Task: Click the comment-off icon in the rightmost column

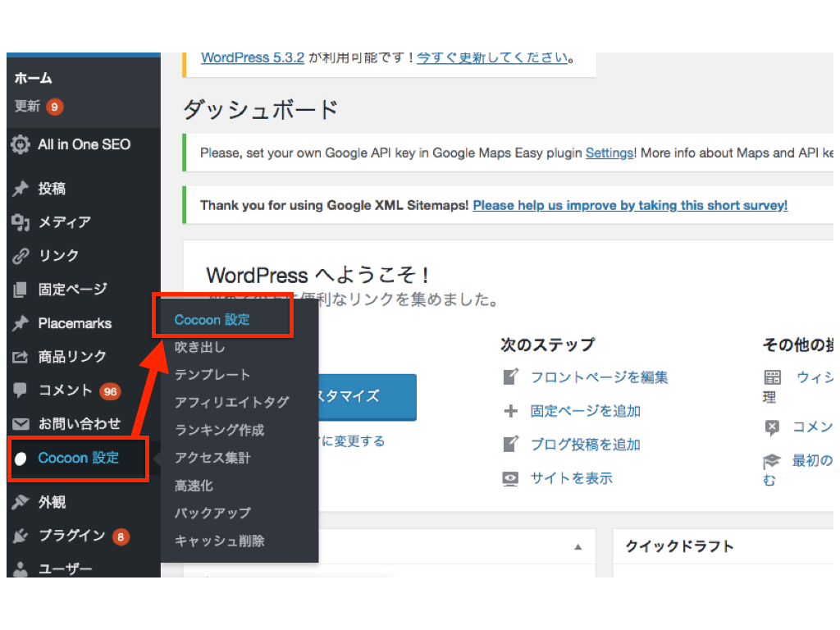Action: point(772,427)
